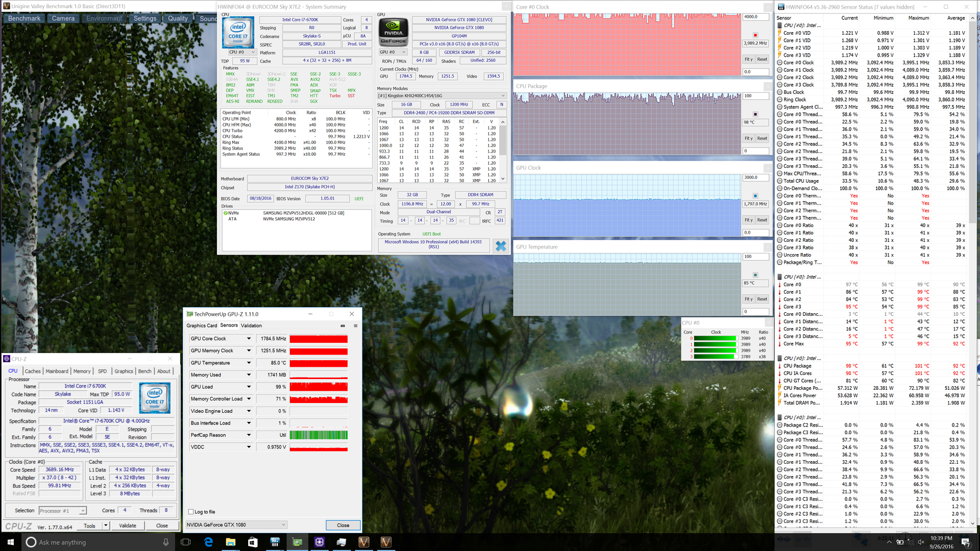Expand the GPU Memory Clock sensor dropdown

click(x=249, y=351)
